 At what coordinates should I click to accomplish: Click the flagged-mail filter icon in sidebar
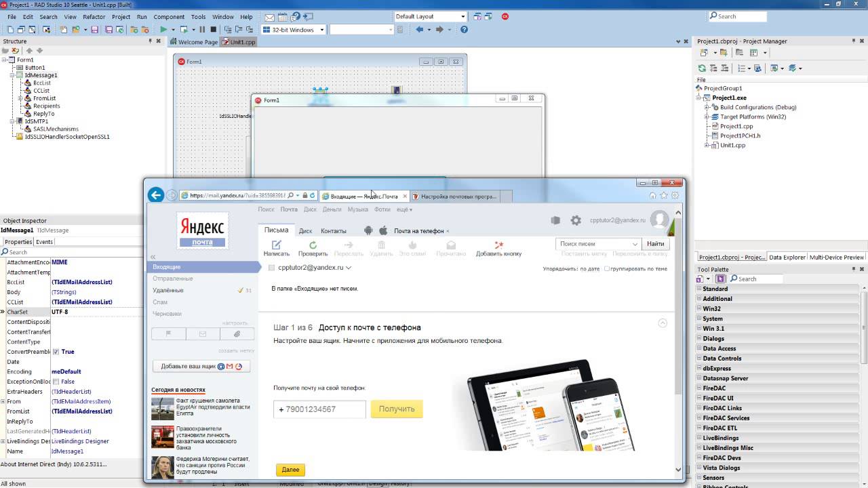coord(168,333)
